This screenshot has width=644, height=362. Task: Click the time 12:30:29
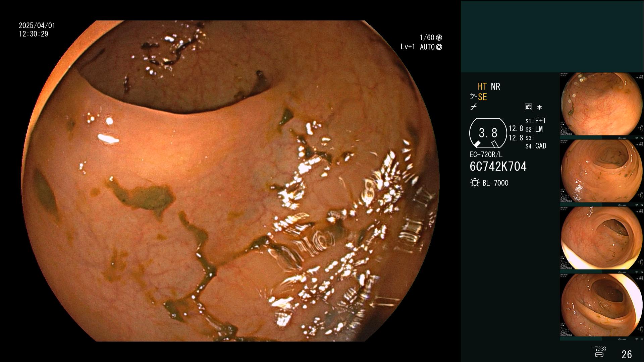tap(34, 34)
